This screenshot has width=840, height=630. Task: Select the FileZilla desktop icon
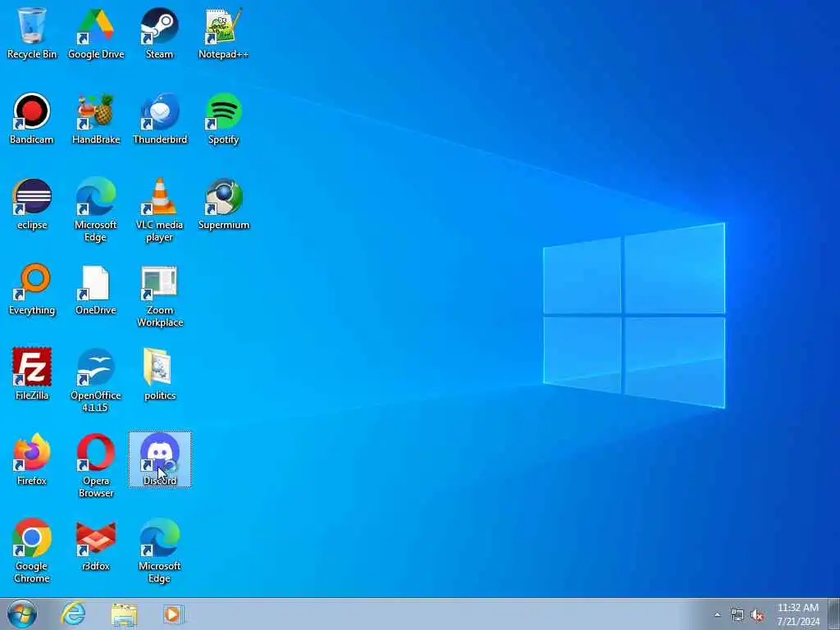32,374
